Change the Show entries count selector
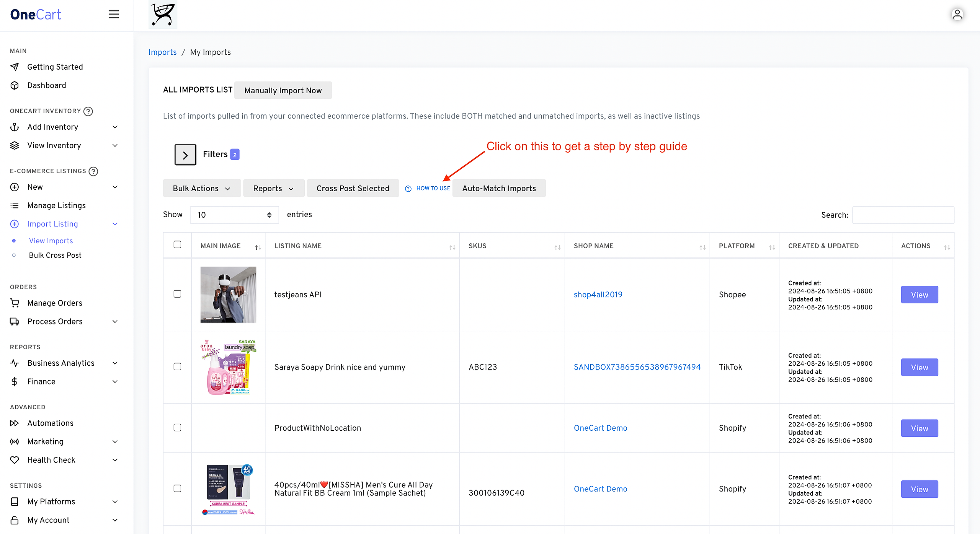The width and height of the screenshot is (980, 534). (x=234, y=215)
